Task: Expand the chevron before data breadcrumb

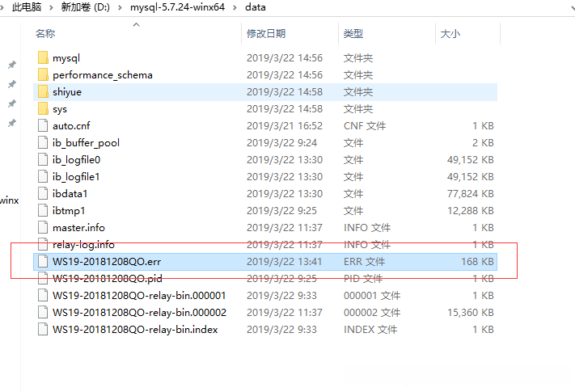Action: click(235, 7)
